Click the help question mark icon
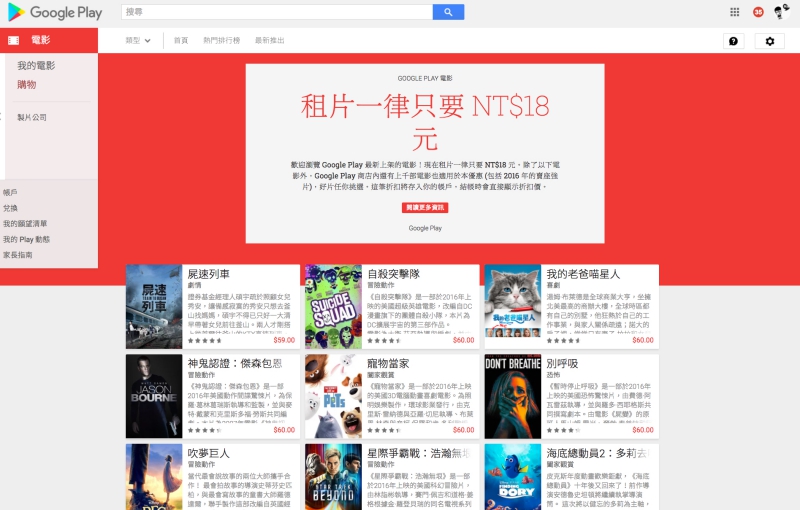 pos(733,41)
